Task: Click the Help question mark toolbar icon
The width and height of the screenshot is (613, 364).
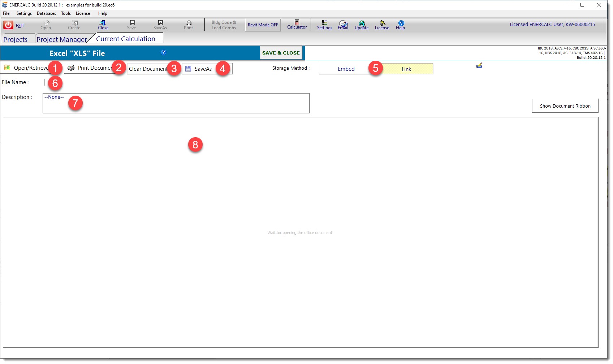Action: tap(401, 25)
